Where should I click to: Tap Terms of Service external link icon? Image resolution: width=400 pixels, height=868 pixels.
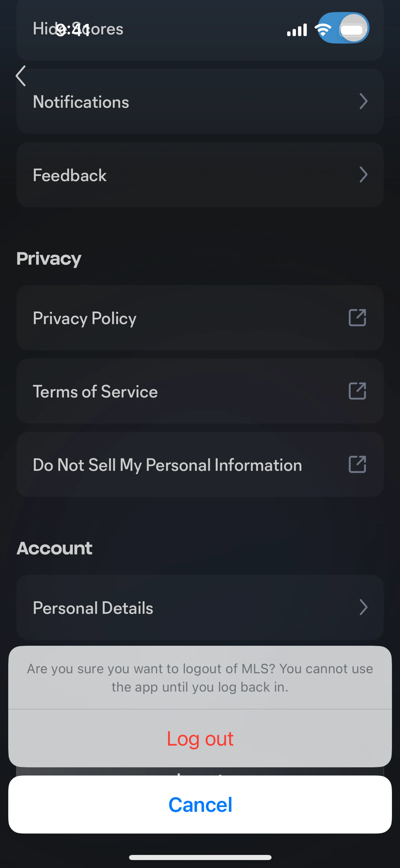click(357, 391)
